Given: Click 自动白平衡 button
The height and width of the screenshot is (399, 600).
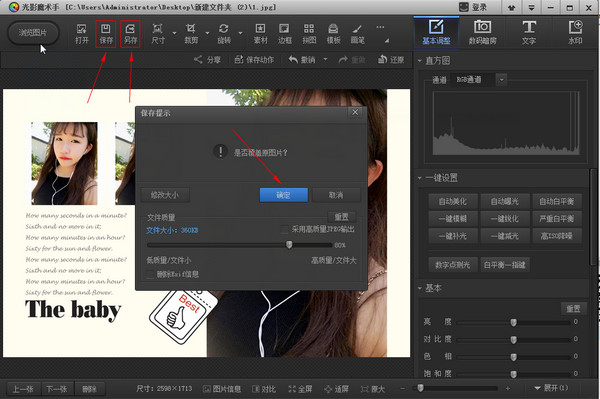Looking at the screenshot, I should click(x=557, y=201).
